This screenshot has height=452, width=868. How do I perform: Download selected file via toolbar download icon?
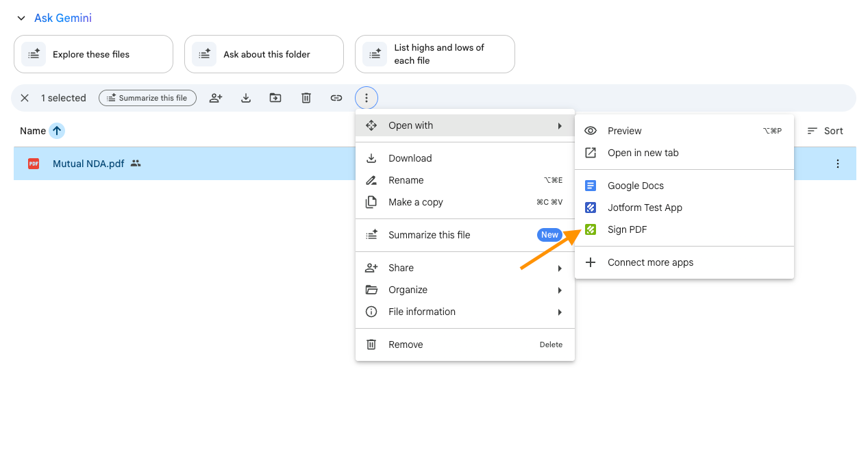(x=245, y=98)
